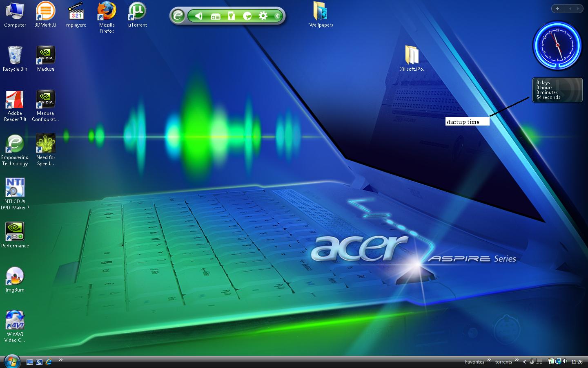Click the uptime counter gadget
Screen dimensions: 588x368
tap(557, 90)
